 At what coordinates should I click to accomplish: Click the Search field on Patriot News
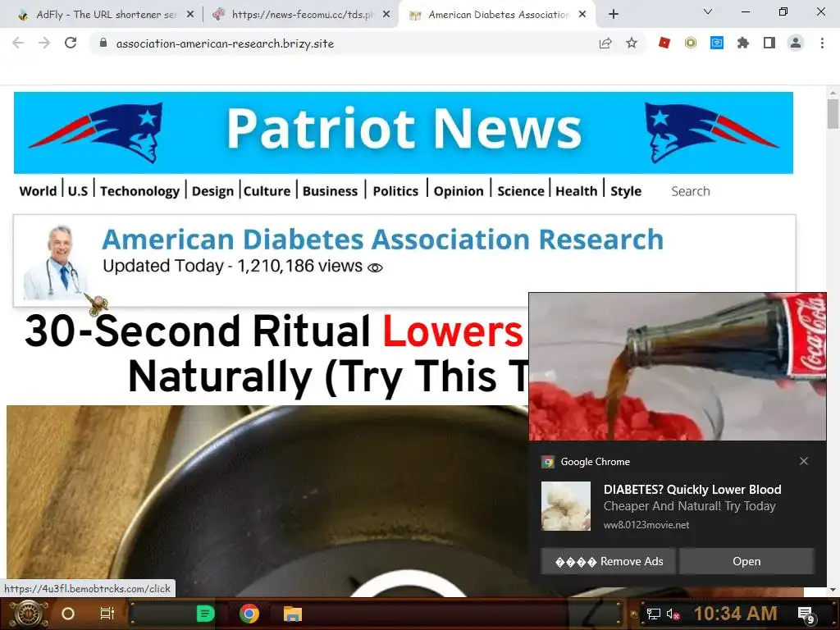click(x=691, y=191)
